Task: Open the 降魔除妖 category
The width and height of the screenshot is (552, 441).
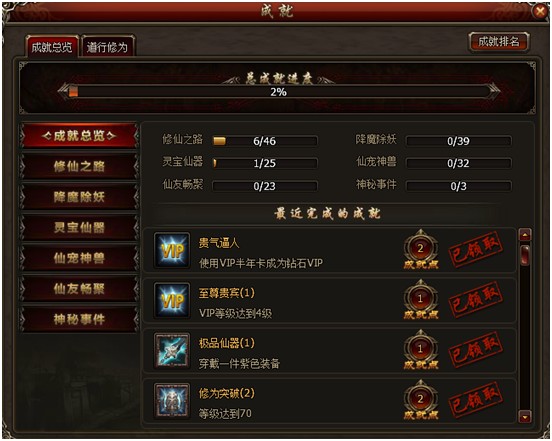Action: click(x=79, y=197)
